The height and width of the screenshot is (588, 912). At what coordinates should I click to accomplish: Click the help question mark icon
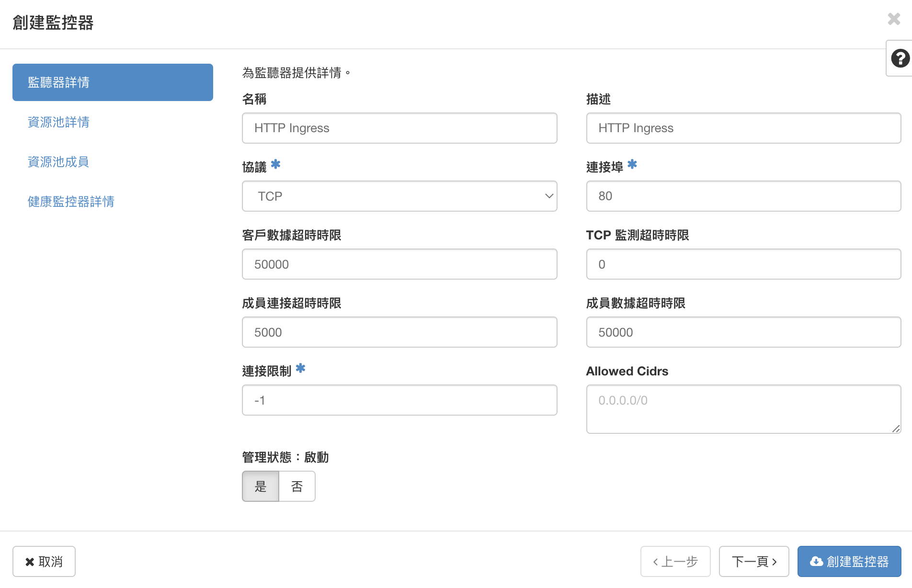point(900,58)
